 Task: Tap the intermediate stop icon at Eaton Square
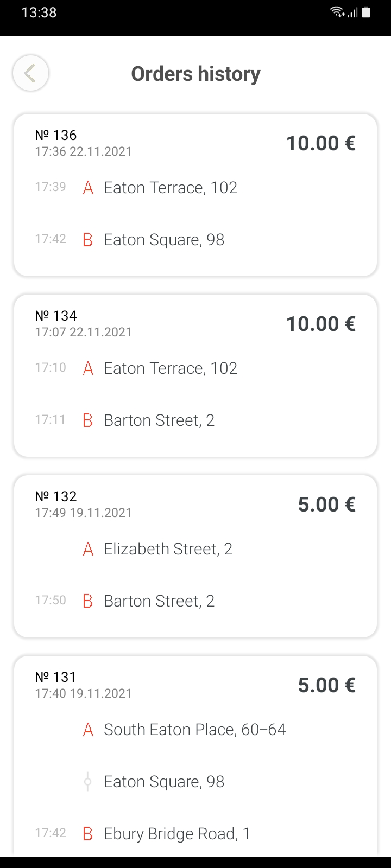pyautogui.click(x=87, y=782)
